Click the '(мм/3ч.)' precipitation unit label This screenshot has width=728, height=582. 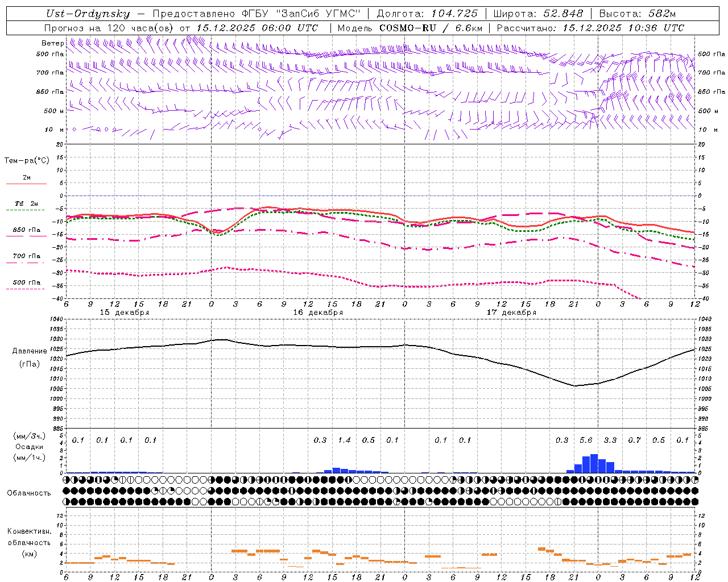(30, 436)
